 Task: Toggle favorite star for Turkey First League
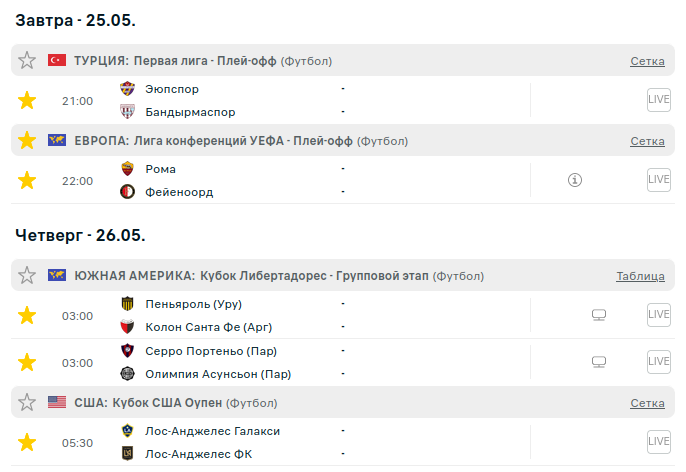point(27,61)
